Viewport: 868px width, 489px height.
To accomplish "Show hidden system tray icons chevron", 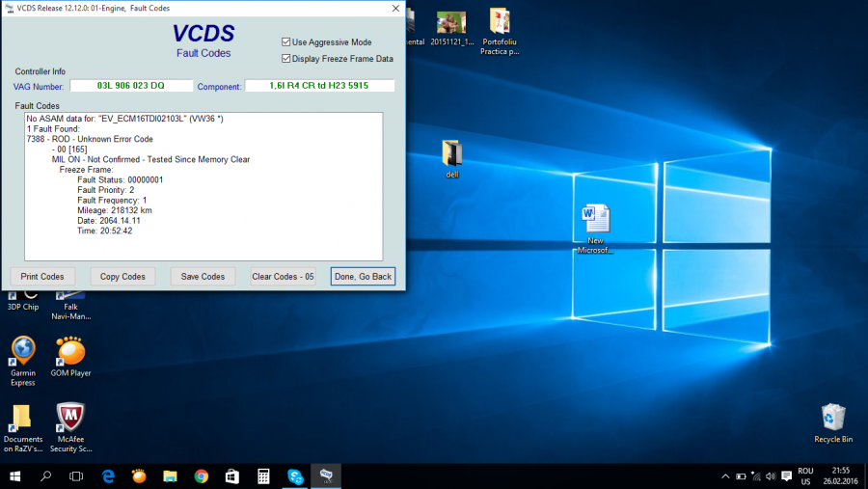I will click(725, 476).
